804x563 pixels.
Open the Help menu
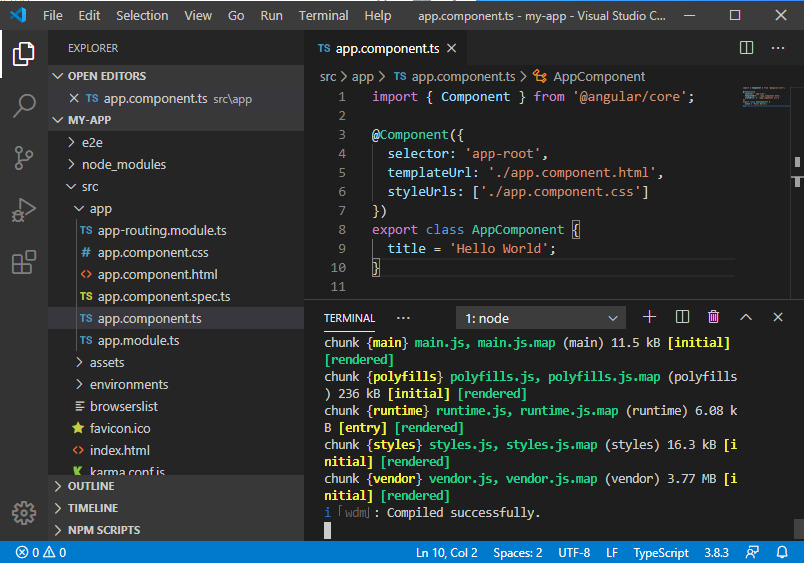click(x=378, y=15)
